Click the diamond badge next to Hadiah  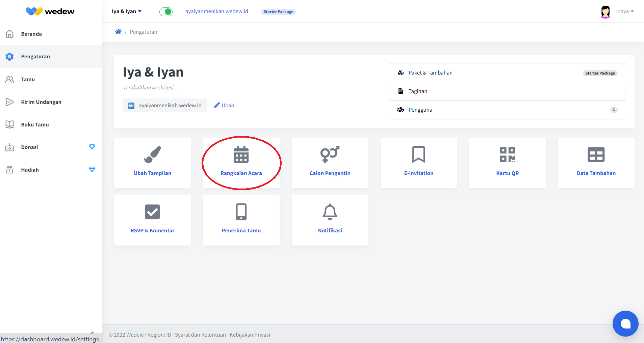tap(92, 170)
